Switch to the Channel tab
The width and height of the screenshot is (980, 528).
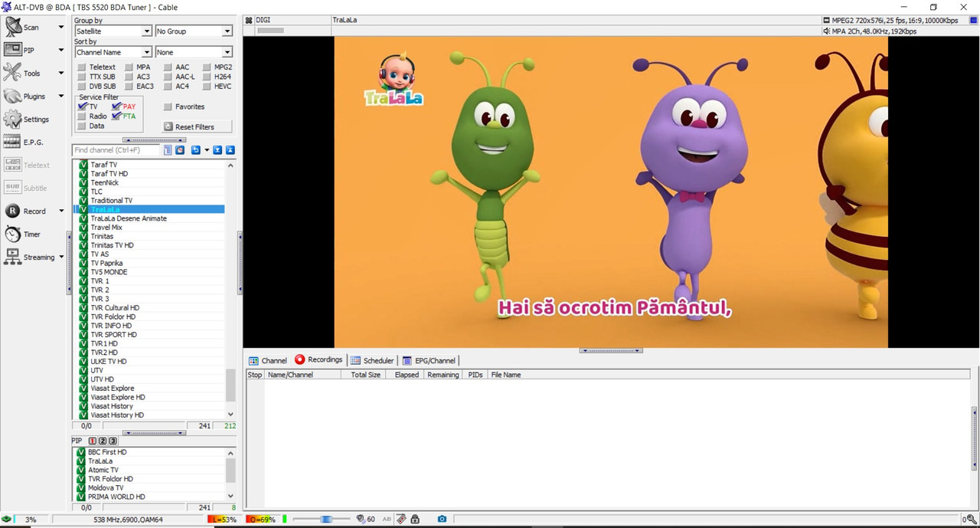click(267, 360)
